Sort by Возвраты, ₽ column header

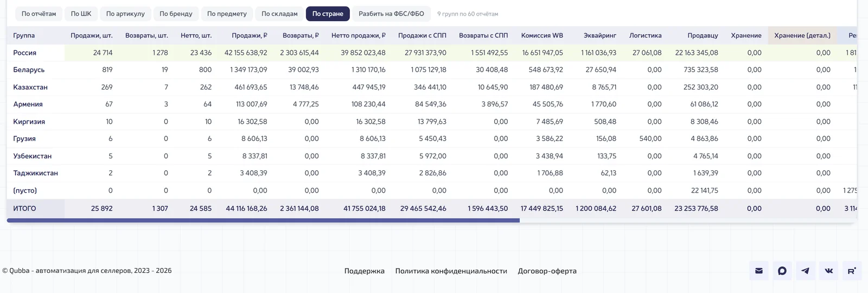(301, 35)
